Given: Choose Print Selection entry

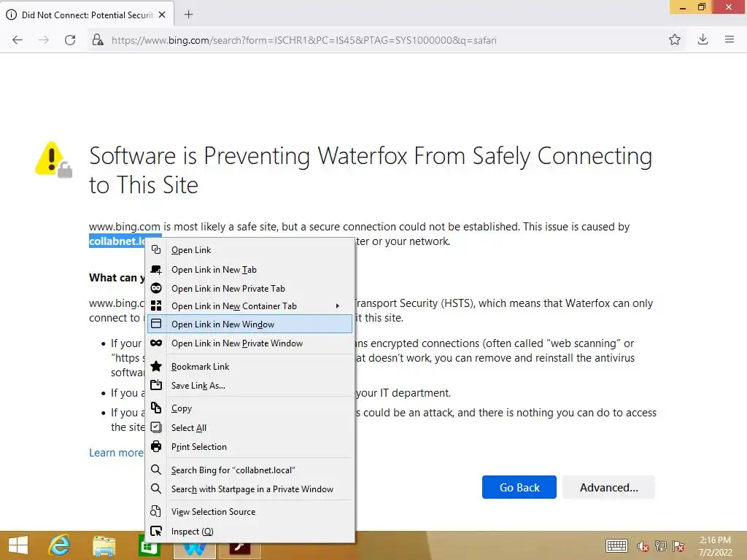Looking at the screenshot, I should tap(250, 447).
